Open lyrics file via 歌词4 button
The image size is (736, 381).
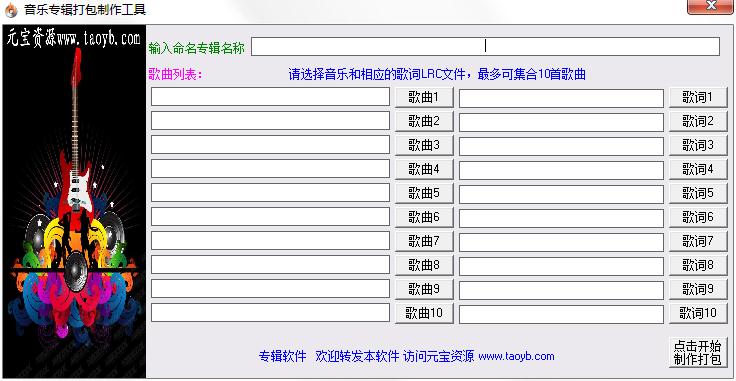(x=698, y=169)
